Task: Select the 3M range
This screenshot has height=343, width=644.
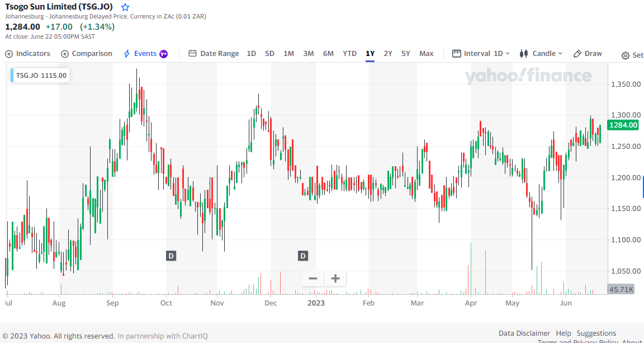Action: (309, 54)
